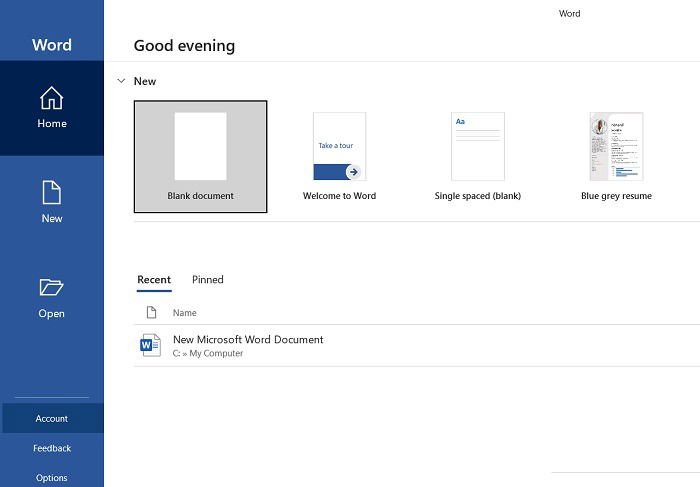
Task: Open the Account page
Action: coord(53,418)
